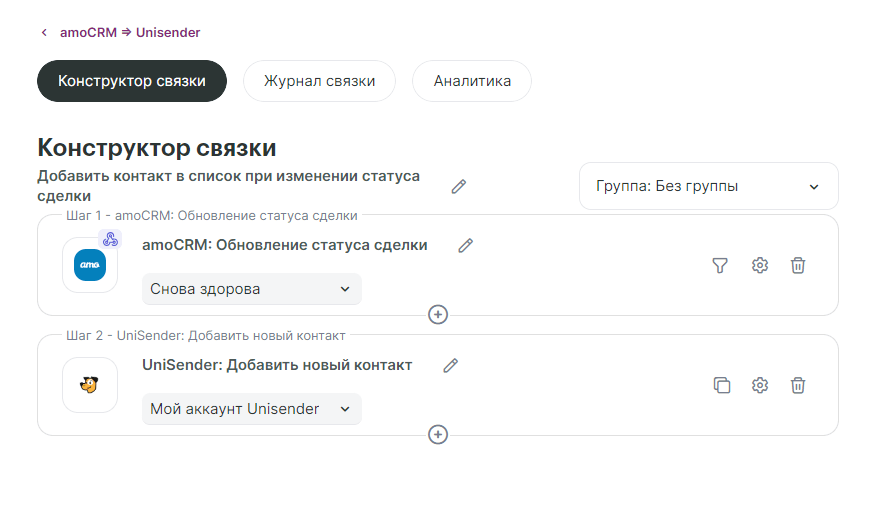The height and width of the screenshot is (508, 873).
Task: Edit the link name with pencil icon
Action: point(459,187)
